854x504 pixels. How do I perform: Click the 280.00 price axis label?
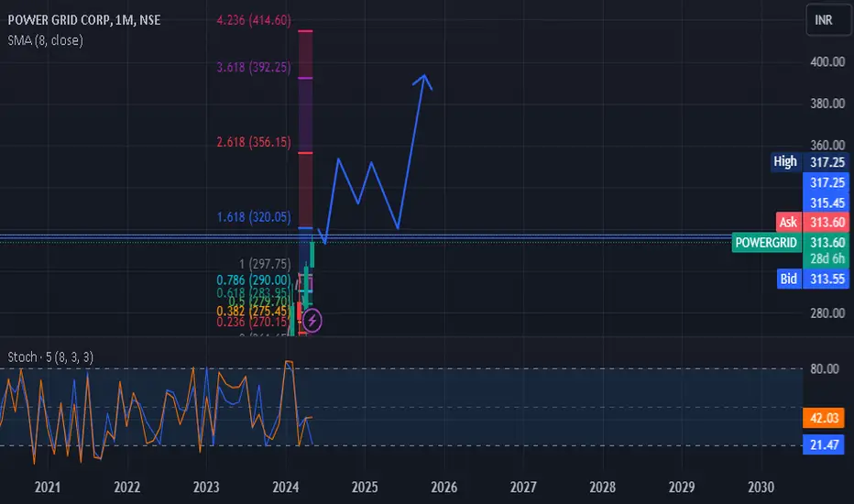point(827,313)
